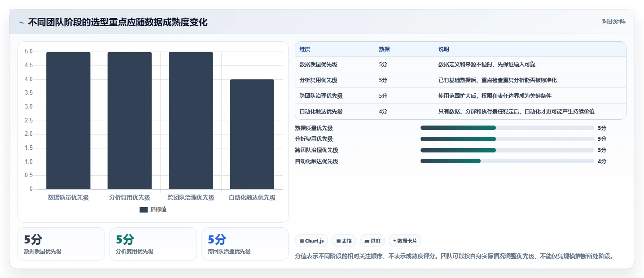Click the 2.5 y-axis tick label

pos(29,121)
